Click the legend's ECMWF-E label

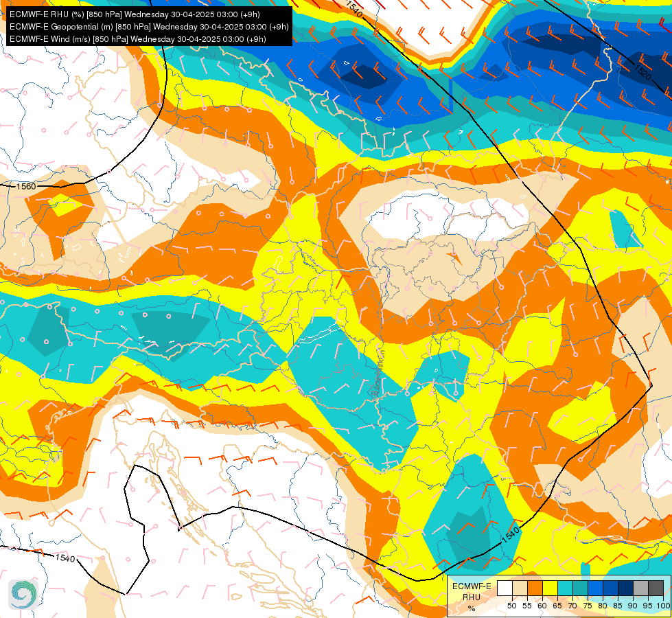(x=472, y=586)
